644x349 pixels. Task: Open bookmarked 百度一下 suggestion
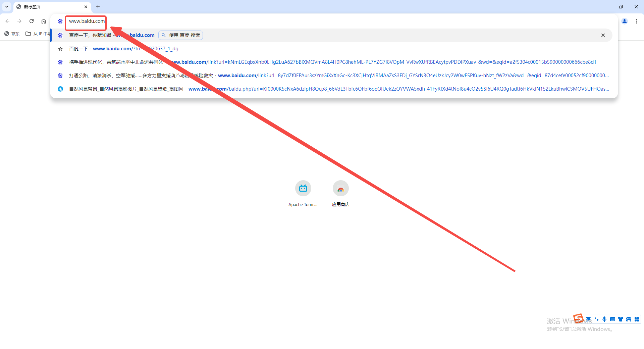pyautogui.click(x=331, y=49)
